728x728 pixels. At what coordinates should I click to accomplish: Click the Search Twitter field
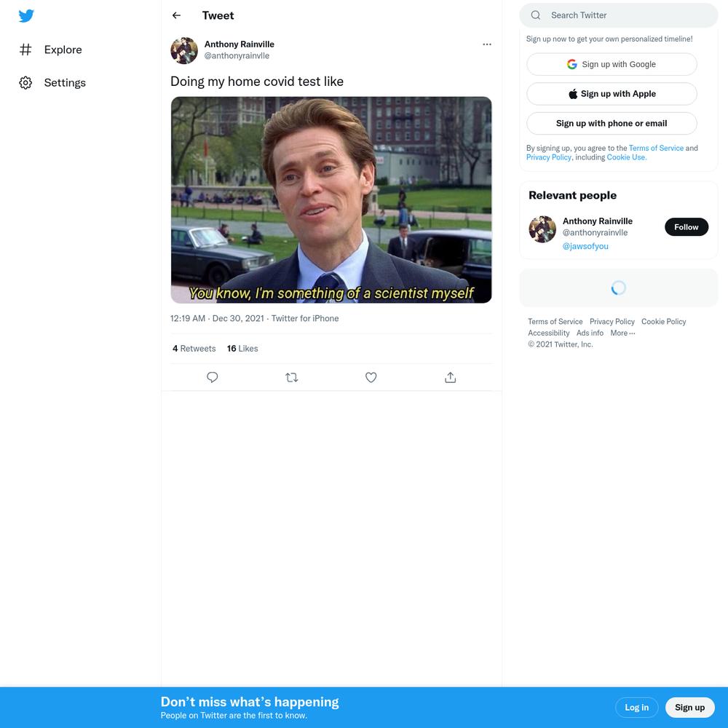tap(618, 15)
